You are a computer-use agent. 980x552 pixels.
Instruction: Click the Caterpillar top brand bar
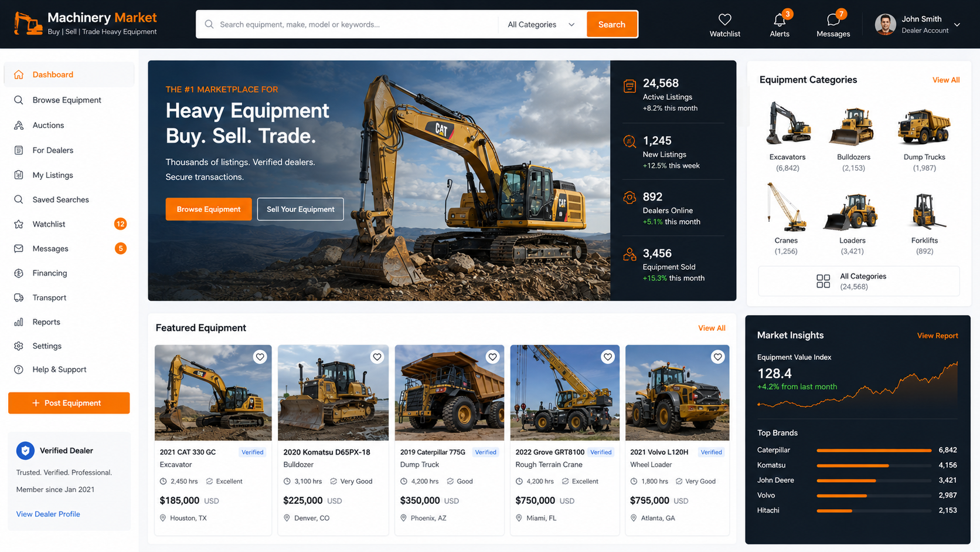point(873,451)
